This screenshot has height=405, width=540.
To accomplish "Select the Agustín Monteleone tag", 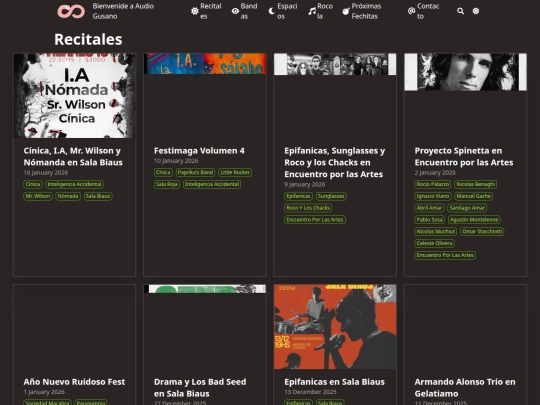I will [x=474, y=219].
